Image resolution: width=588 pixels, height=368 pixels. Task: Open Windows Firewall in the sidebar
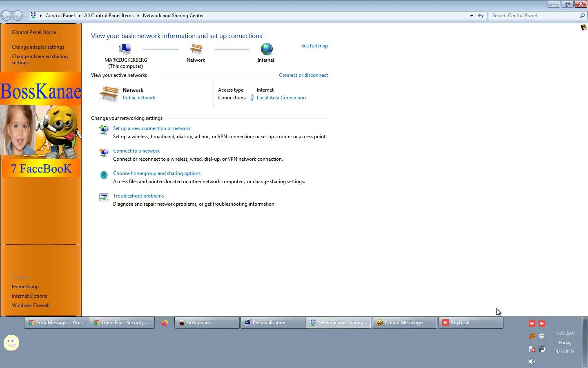pos(31,305)
